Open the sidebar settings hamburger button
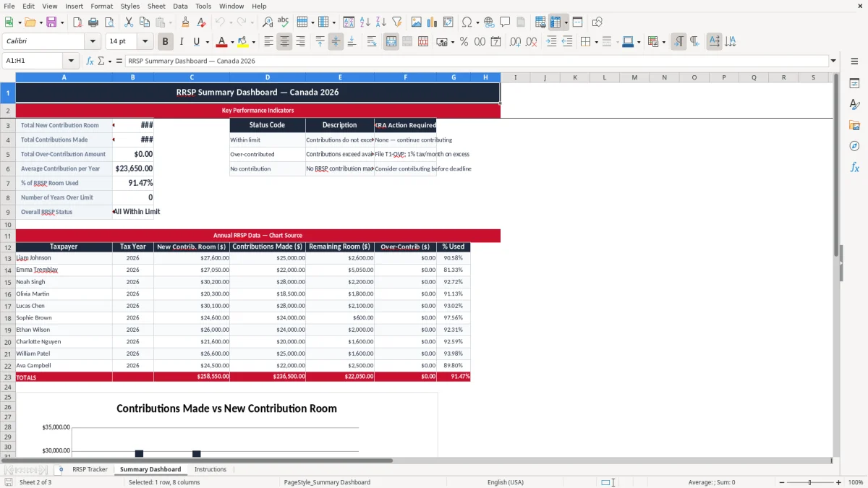Image resolution: width=868 pixels, height=488 pixels. coord(854,61)
